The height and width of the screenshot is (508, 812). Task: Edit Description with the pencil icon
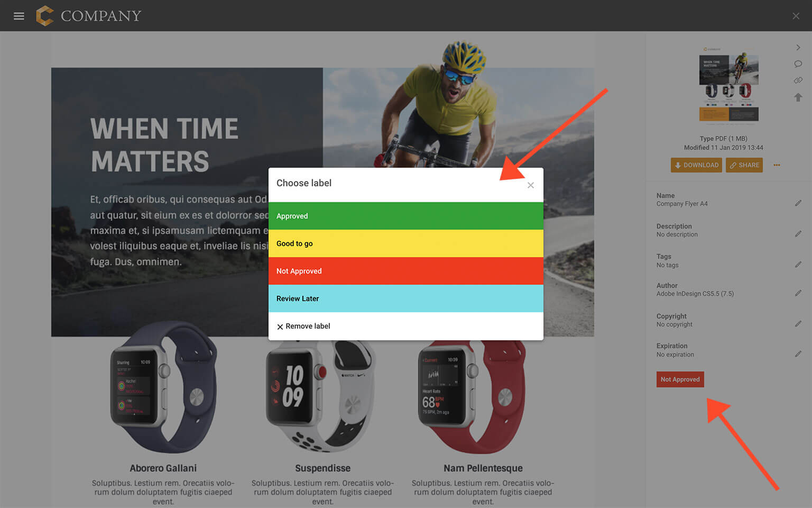(798, 234)
